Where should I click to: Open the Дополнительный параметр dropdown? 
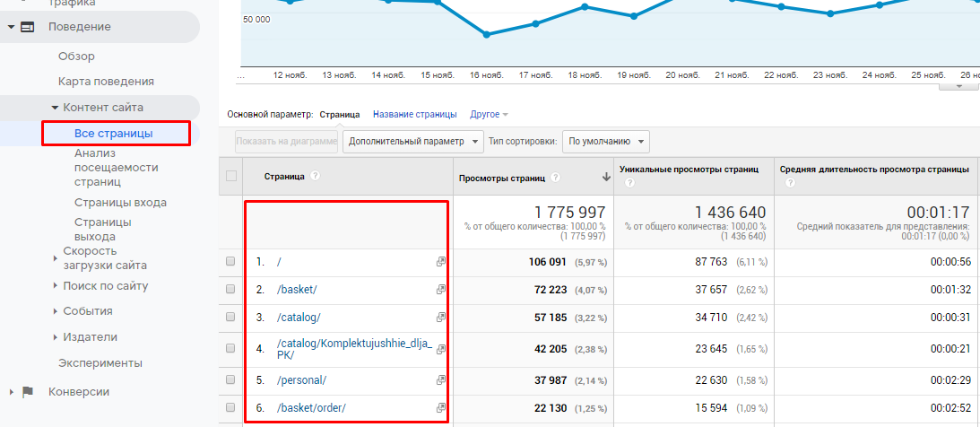coord(413,142)
